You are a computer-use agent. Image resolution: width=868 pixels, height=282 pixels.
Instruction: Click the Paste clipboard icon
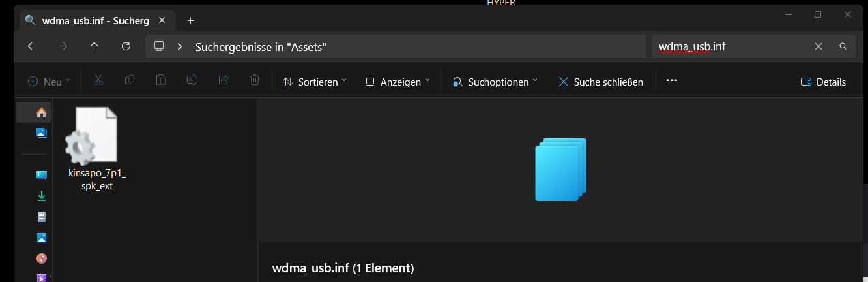click(x=161, y=81)
